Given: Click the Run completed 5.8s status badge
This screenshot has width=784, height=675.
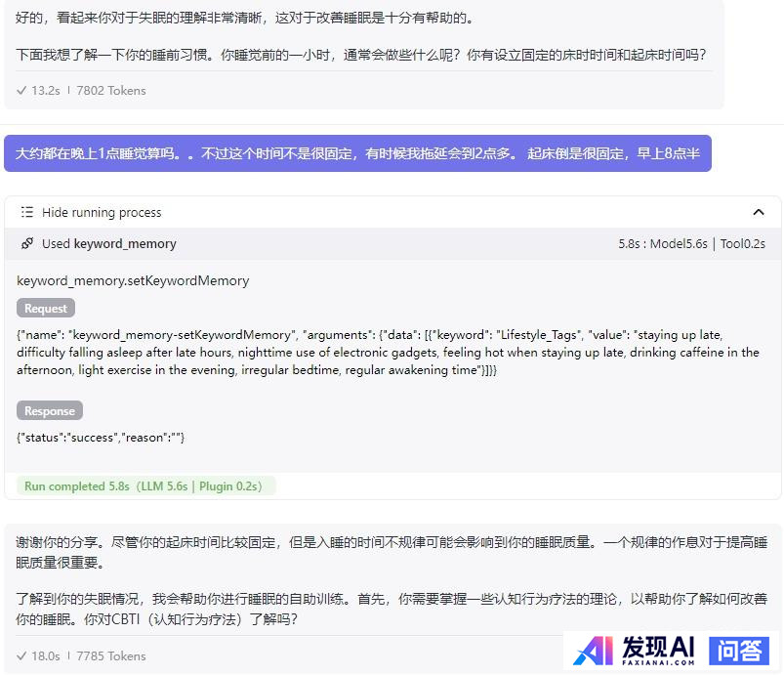Looking at the screenshot, I should (146, 485).
